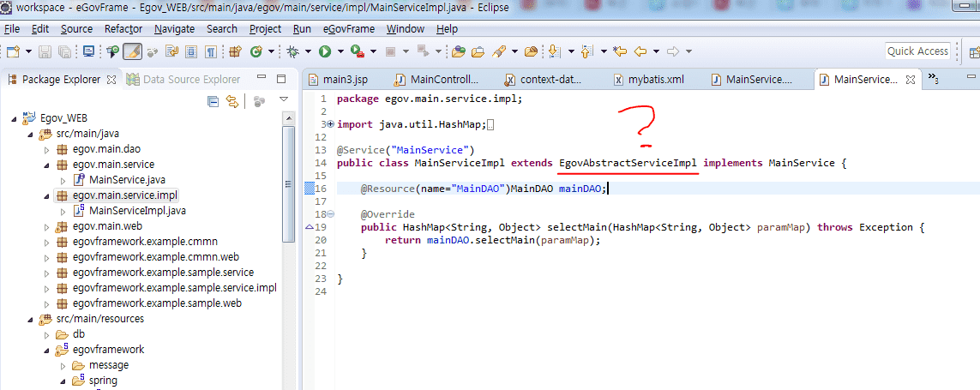The image size is (980, 390).
Task: Click Collapse All in Package Explorer
Action: (x=213, y=100)
